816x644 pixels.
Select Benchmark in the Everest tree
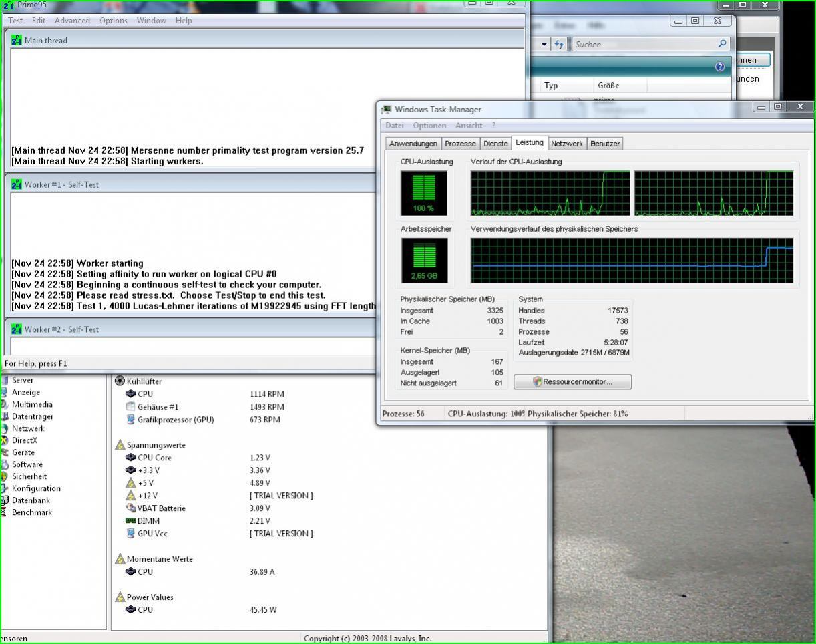click(x=32, y=512)
